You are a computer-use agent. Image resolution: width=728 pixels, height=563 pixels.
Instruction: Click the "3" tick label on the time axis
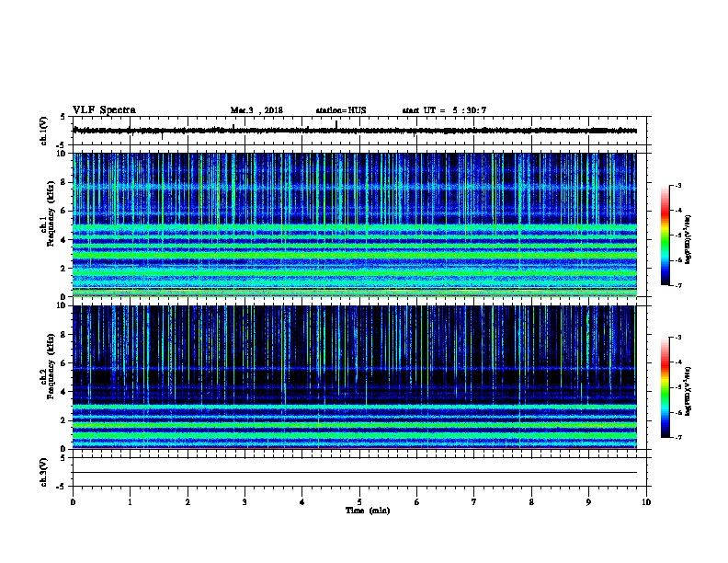[245, 502]
